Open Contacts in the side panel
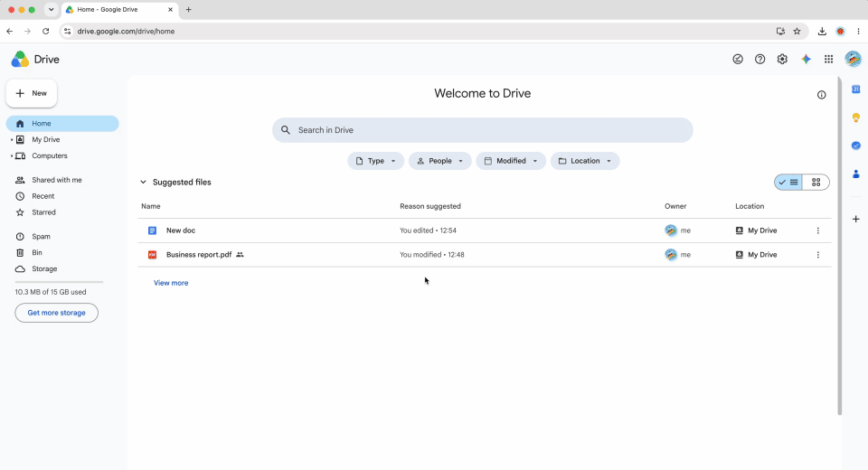 pos(856,174)
